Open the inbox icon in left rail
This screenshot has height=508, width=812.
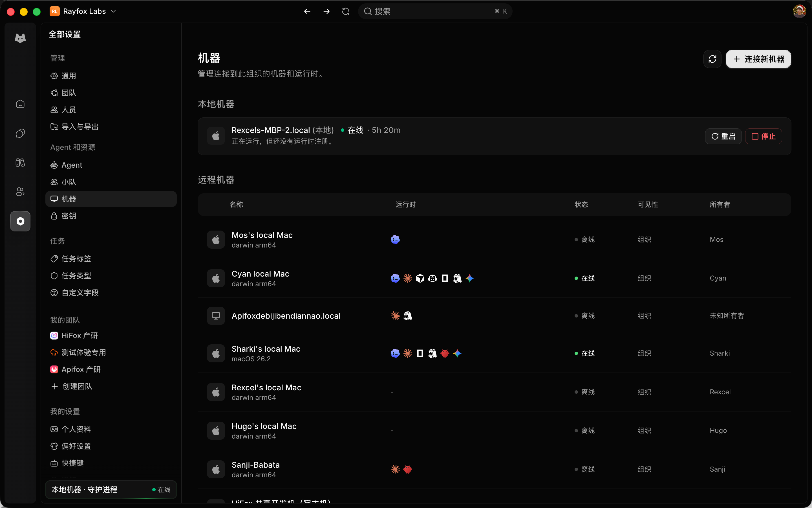(20, 104)
